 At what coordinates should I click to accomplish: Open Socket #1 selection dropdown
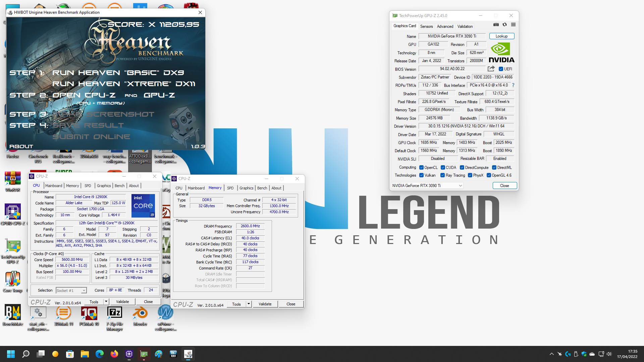pos(71,290)
